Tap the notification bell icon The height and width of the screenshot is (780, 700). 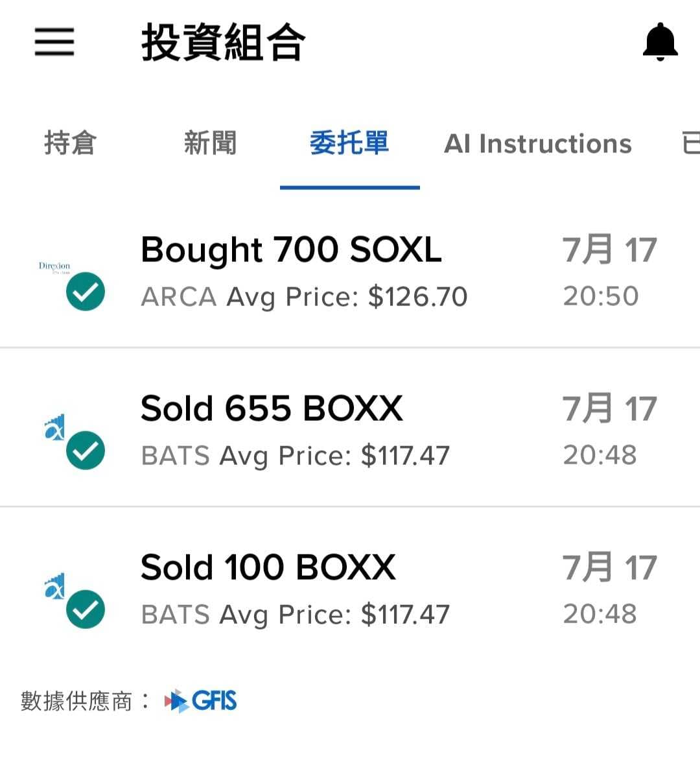click(660, 42)
